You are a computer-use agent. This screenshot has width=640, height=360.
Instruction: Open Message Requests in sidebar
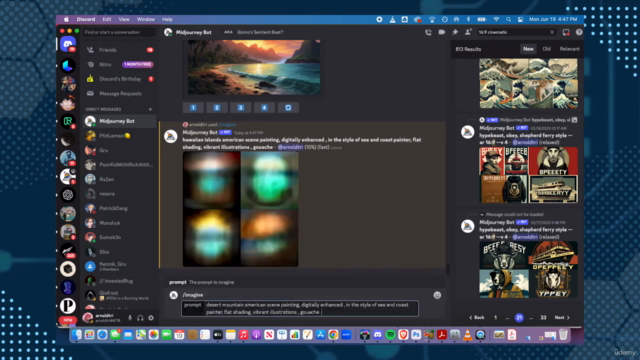pos(119,94)
